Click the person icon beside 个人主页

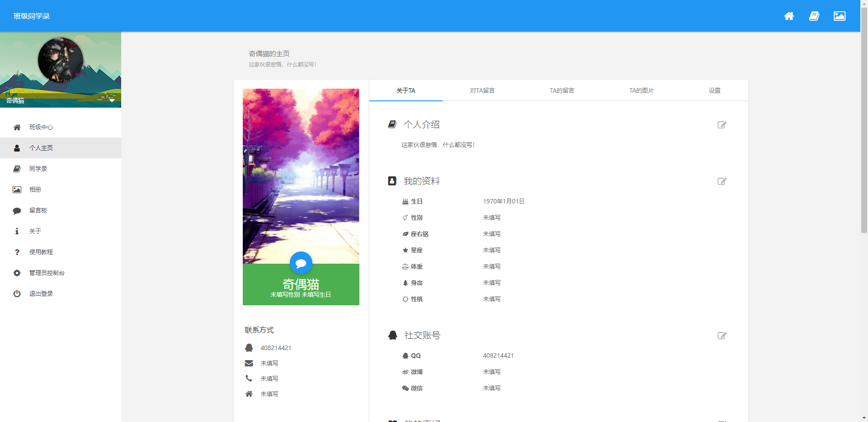17,148
